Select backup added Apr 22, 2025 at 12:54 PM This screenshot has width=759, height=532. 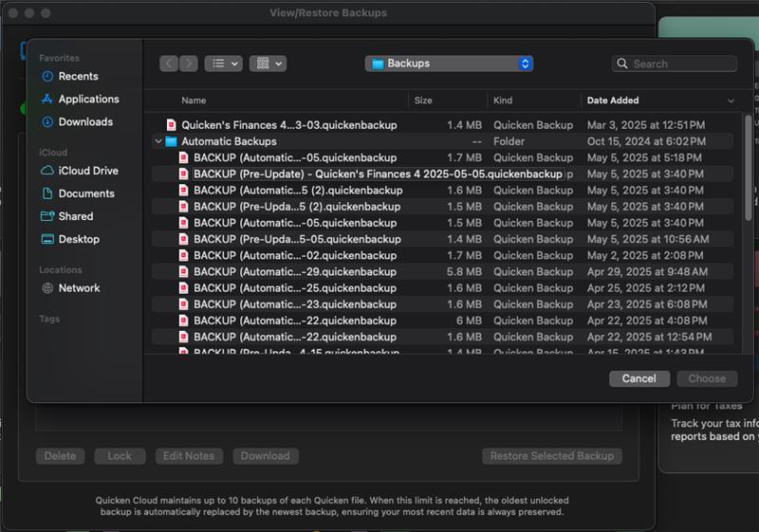pos(442,337)
